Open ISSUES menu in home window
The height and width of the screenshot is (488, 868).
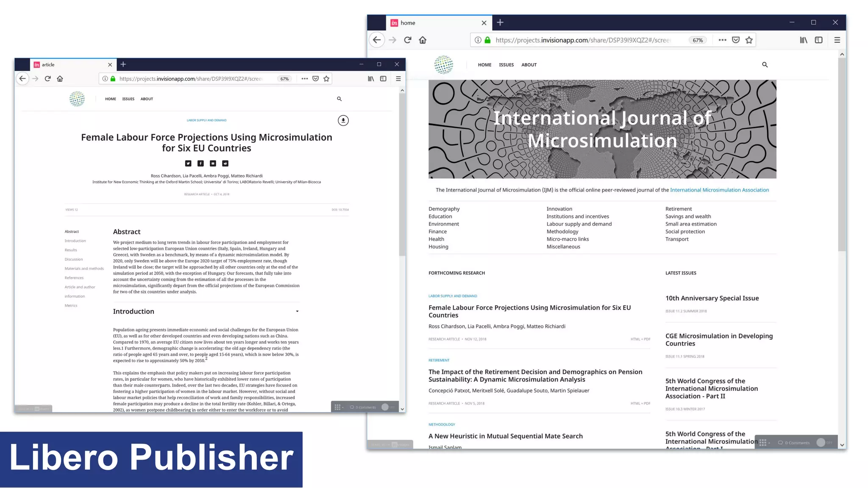[506, 65]
